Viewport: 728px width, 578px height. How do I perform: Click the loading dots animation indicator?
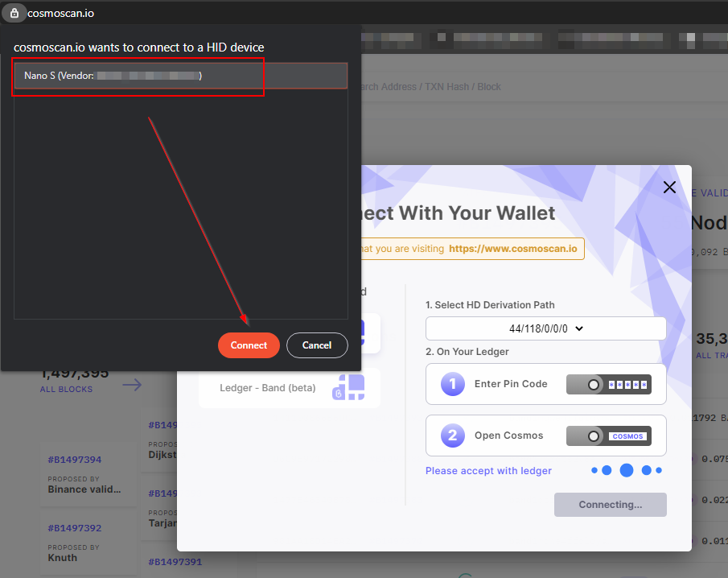(627, 470)
